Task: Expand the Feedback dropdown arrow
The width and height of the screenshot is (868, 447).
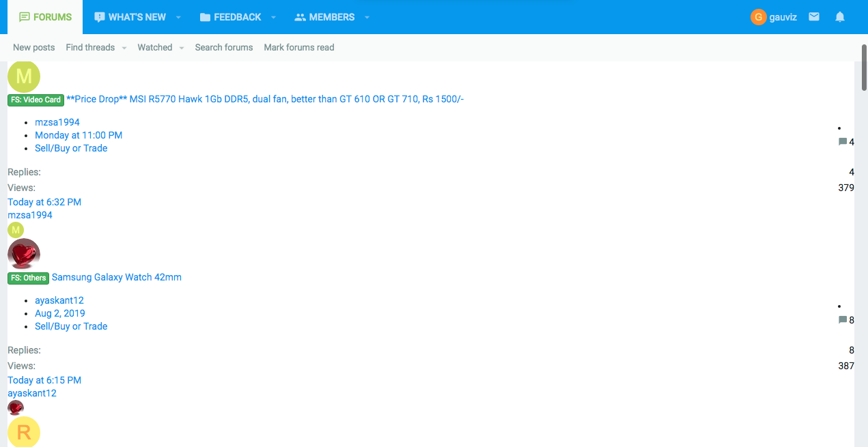Action: tap(274, 17)
